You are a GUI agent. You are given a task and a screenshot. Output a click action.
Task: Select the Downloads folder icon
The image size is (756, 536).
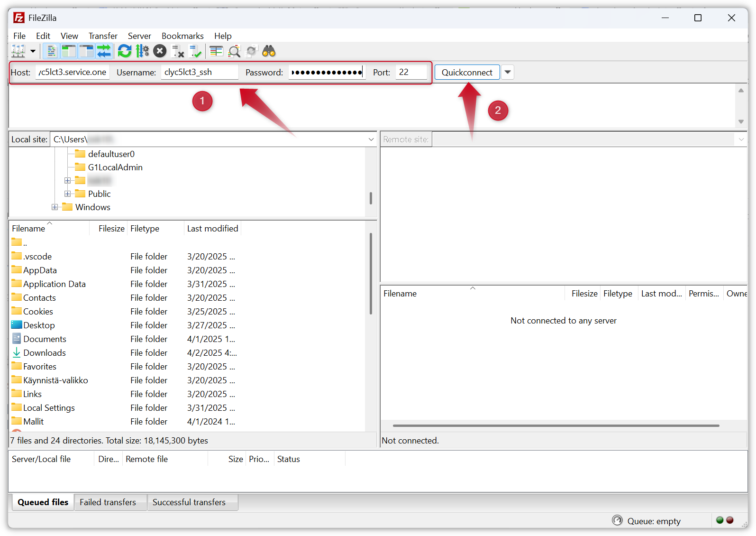click(x=17, y=352)
